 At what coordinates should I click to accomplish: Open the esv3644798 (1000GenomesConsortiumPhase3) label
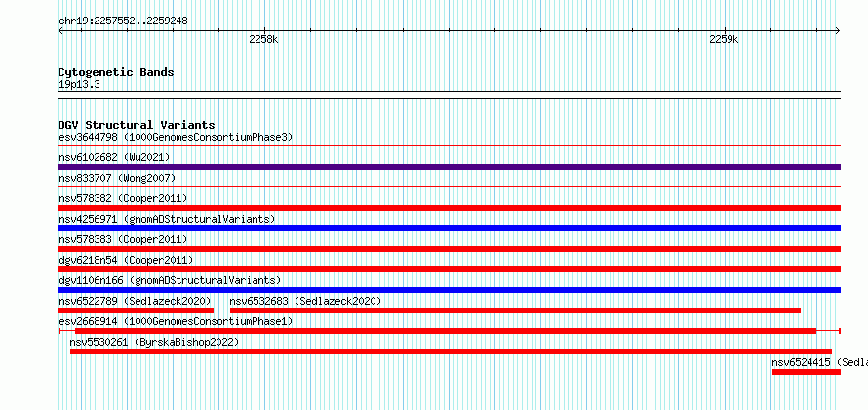pos(176,137)
